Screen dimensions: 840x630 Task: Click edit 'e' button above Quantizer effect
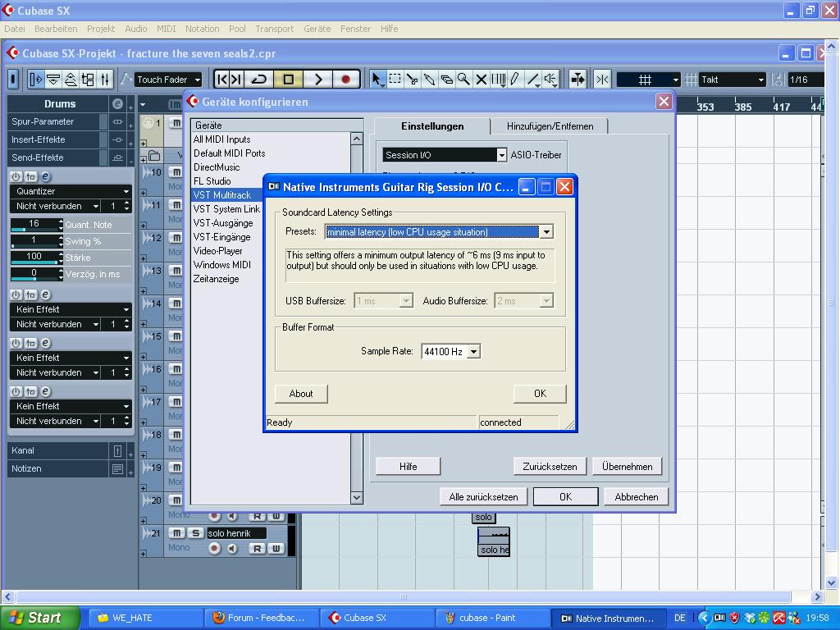coord(46,176)
